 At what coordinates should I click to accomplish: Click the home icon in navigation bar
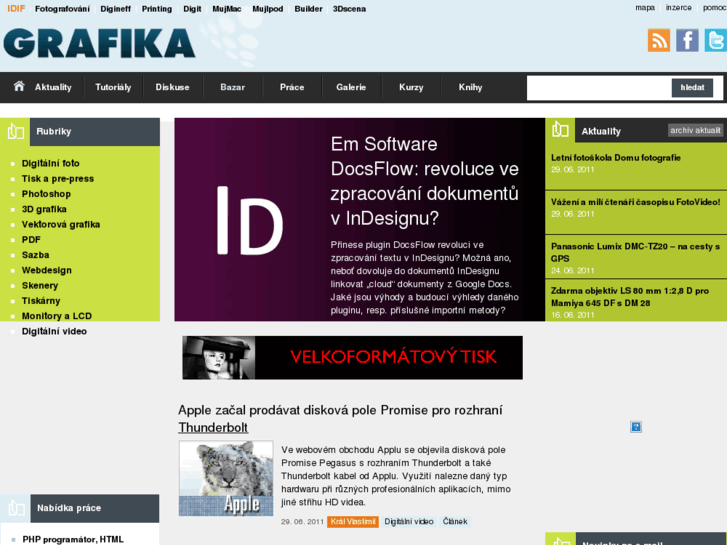pyautogui.click(x=19, y=86)
